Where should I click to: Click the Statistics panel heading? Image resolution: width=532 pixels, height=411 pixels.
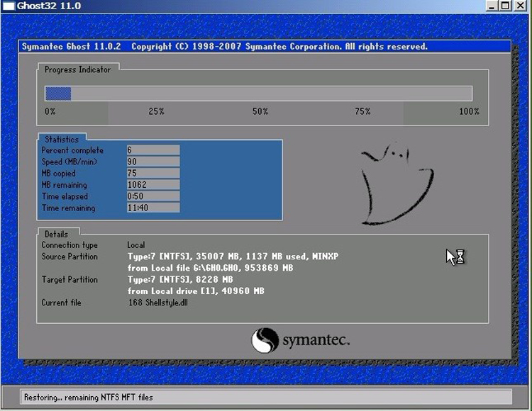pos(62,140)
